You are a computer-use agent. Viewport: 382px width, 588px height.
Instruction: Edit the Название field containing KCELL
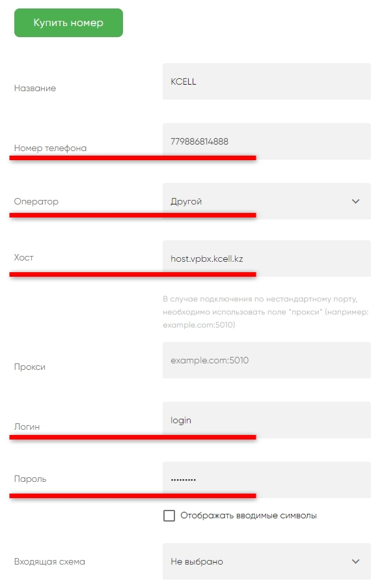click(x=267, y=81)
